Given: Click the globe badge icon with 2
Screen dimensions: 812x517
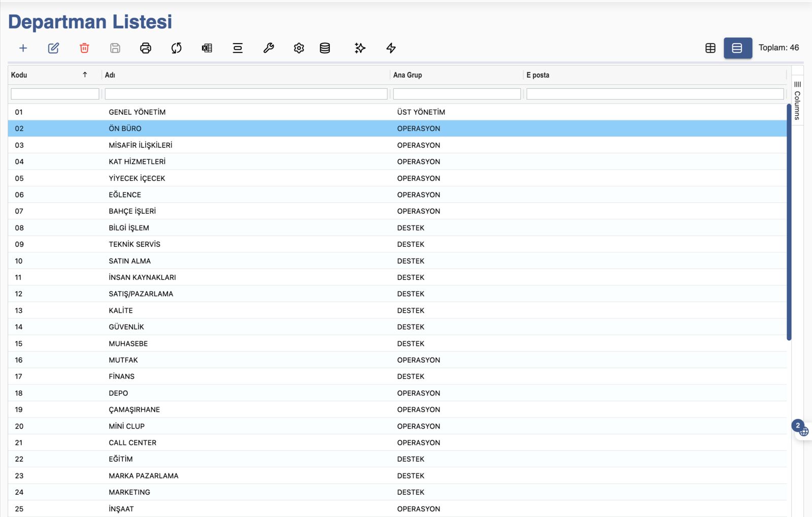Looking at the screenshot, I should pos(801,429).
